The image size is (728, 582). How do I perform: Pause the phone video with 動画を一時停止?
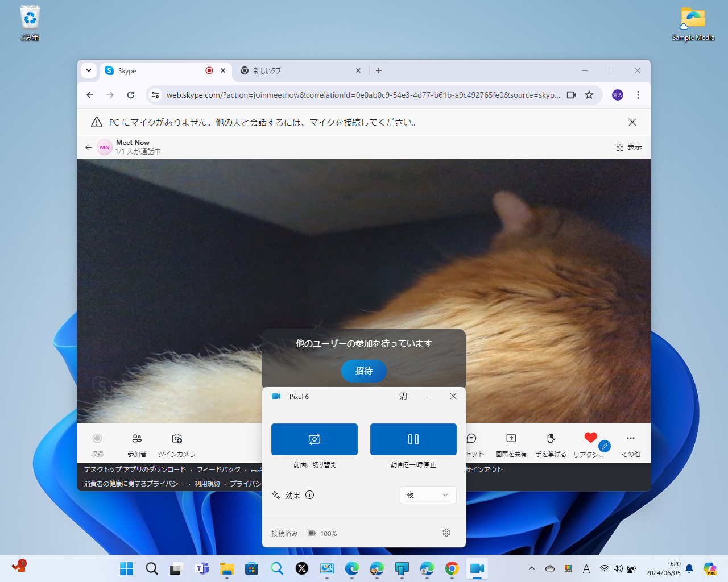413,439
